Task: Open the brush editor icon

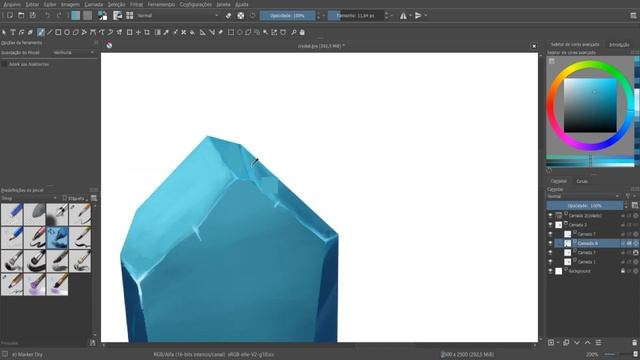Action: (x=118, y=16)
